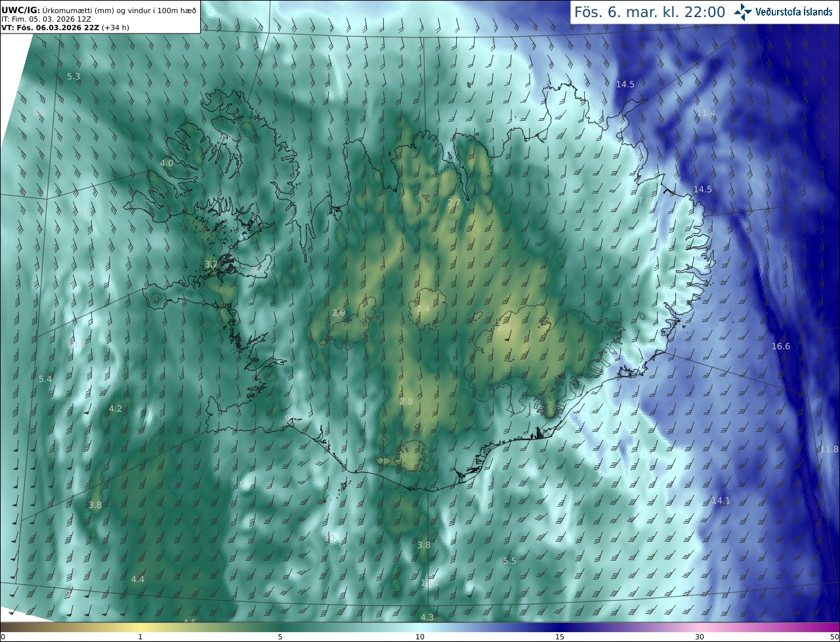Screen dimensions: 840x642
Task: Click the 2.8 value in south Iceland
Action: [406, 402]
